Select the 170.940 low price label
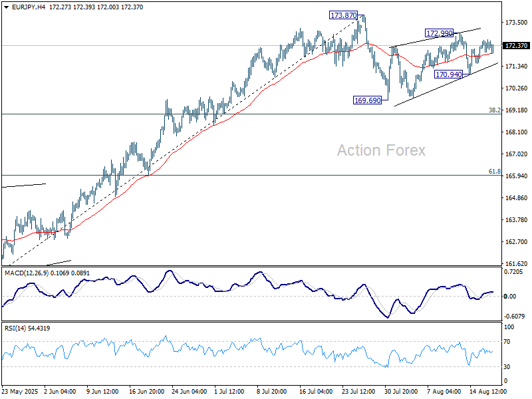 coord(448,74)
